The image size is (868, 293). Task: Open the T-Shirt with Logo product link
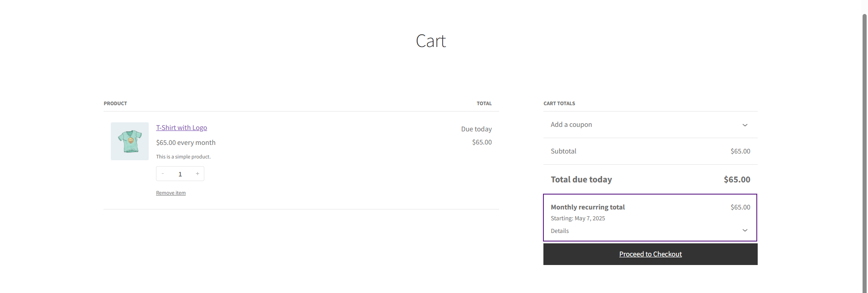(181, 128)
